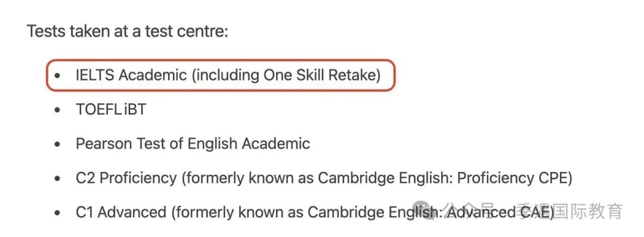Click the words 'One Skill Retake'
This screenshot has width=644, height=237.
tap(320, 75)
